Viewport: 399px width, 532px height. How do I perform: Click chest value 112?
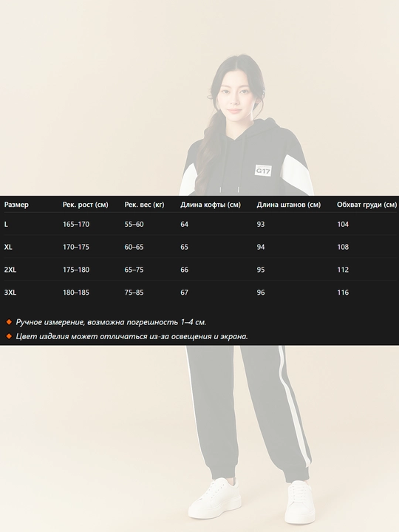coord(343,270)
